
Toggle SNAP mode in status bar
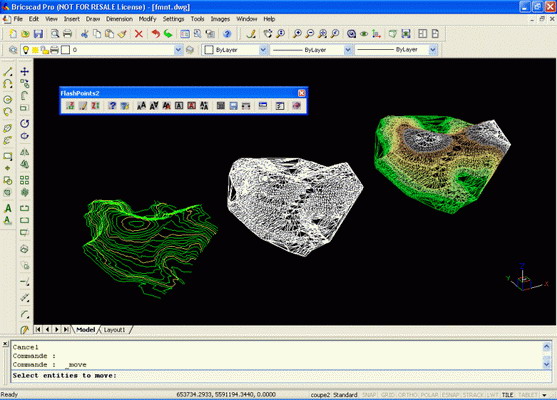(x=369, y=395)
